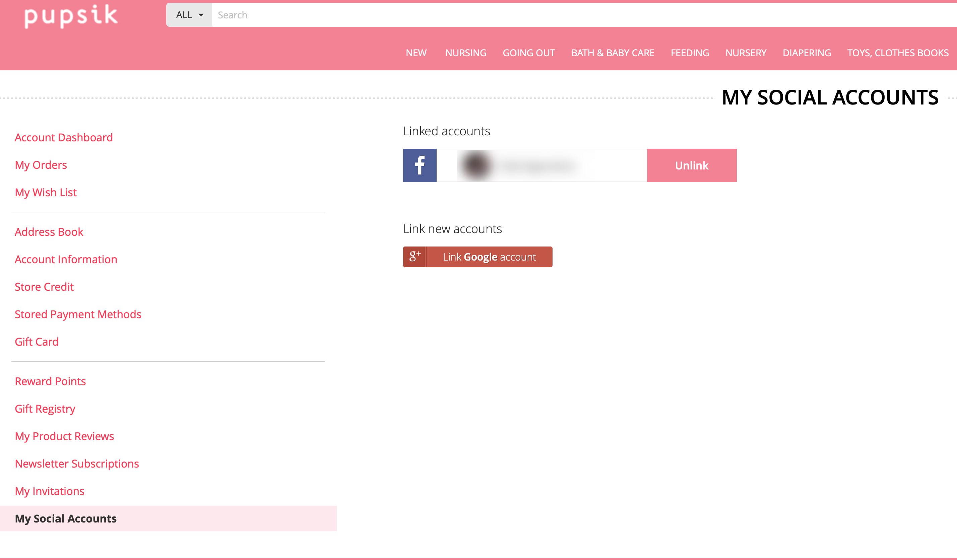Open Newsletter Subscriptions link

(77, 464)
